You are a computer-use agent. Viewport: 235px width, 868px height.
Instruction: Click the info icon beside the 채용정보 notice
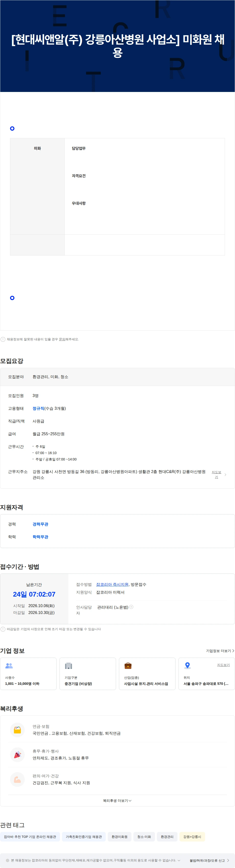(3, 339)
